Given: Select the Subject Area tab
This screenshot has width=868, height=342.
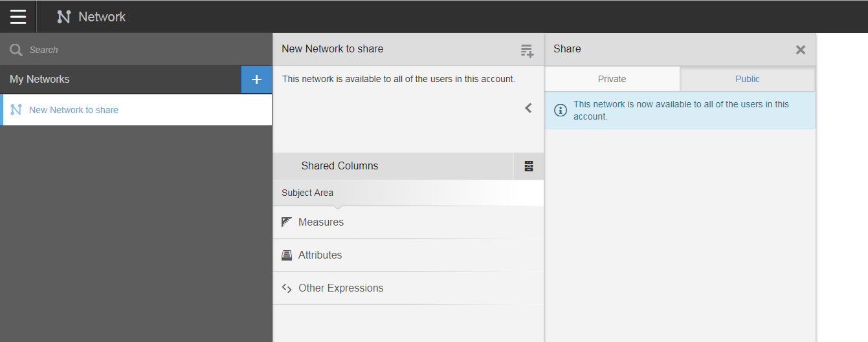Looking at the screenshot, I should 307,193.
